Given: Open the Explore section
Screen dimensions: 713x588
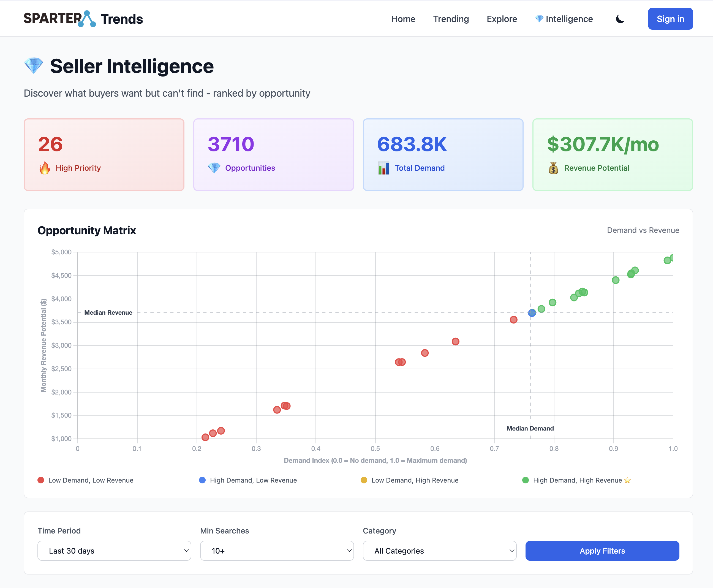Looking at the screenshot, I should point(502,19).
